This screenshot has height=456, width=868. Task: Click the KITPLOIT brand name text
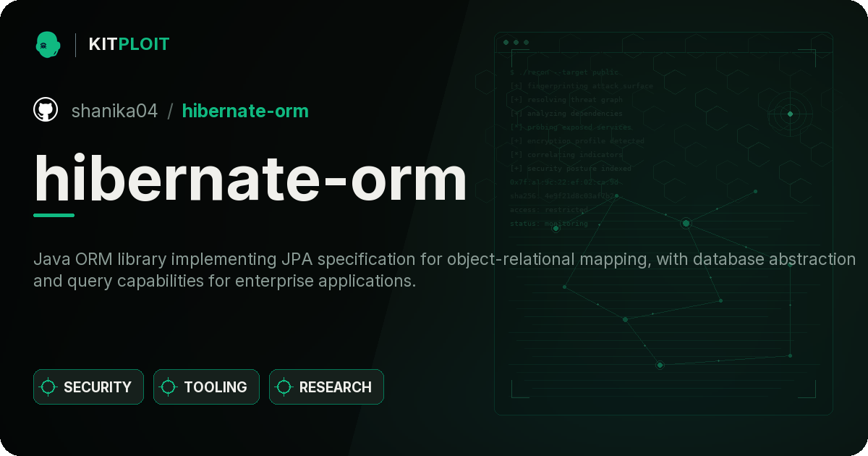(129, 44)
